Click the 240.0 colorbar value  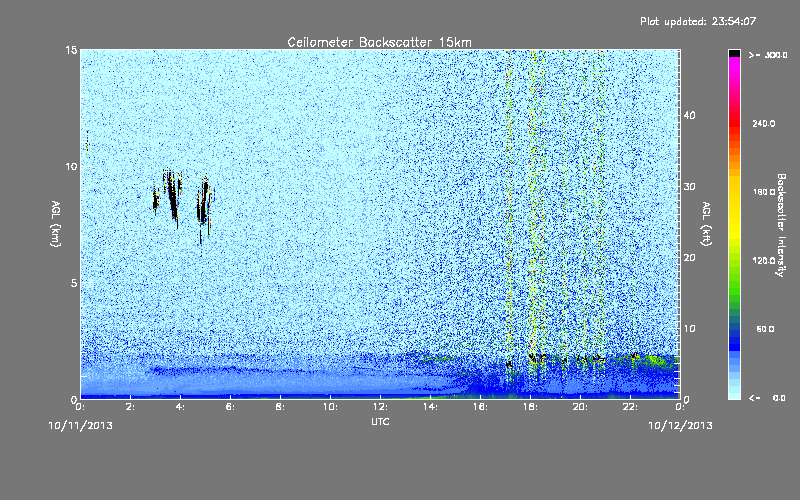pos(763,123)
